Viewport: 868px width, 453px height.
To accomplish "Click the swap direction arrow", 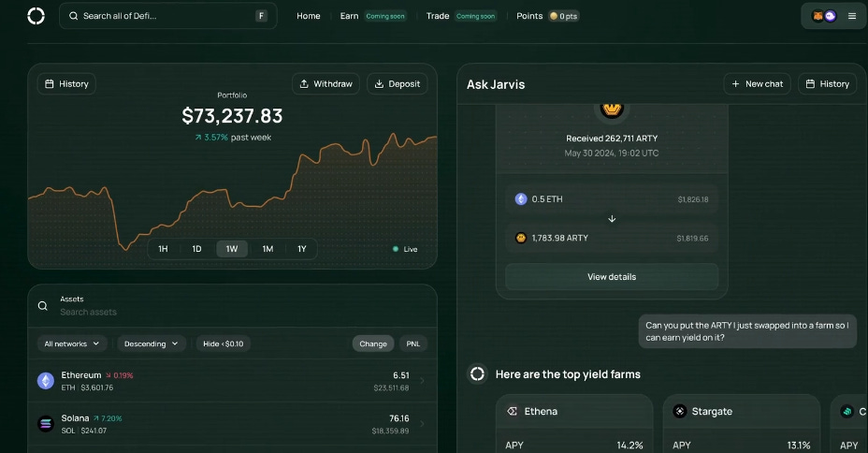I will [x=612, y=219].
